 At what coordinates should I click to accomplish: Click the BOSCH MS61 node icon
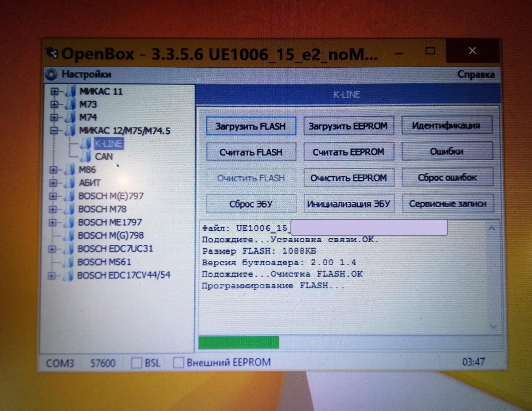(x=68, y=262)
